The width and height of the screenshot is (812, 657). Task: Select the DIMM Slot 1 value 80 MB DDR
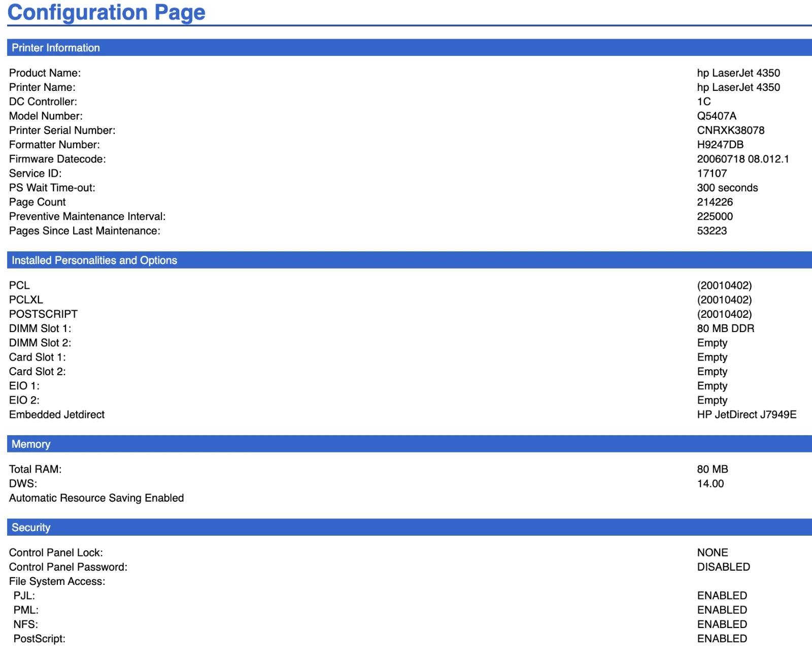725,328
